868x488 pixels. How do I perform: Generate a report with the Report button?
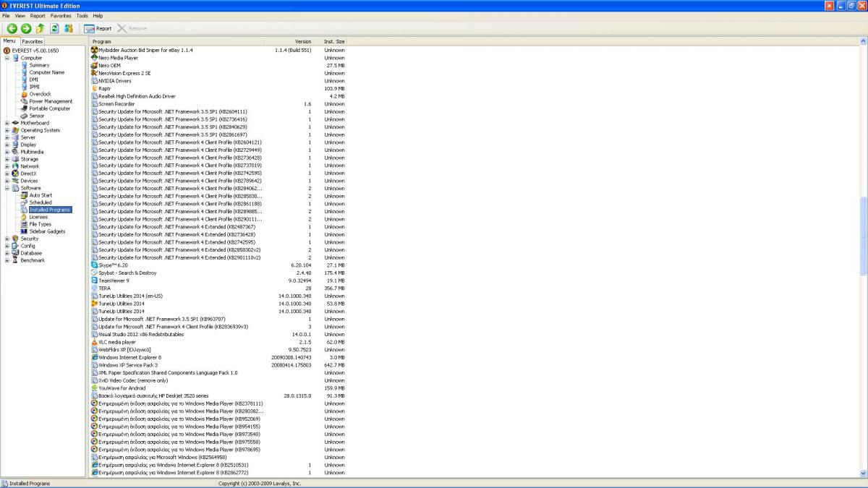98,28
